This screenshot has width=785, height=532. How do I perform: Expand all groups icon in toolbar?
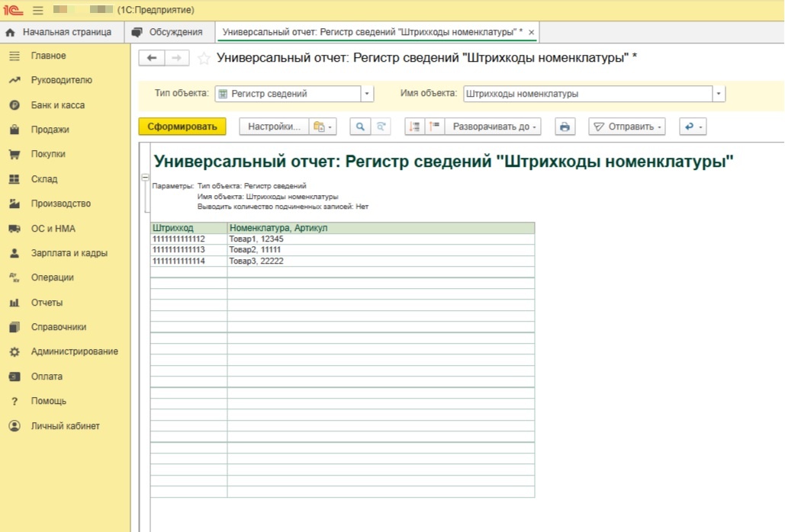click(x=414, y=127)
